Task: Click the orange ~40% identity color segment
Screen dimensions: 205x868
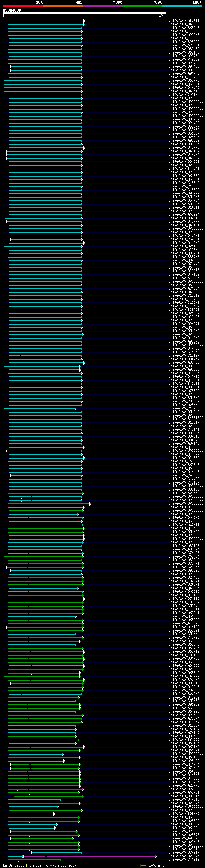Action: point(62,6)
